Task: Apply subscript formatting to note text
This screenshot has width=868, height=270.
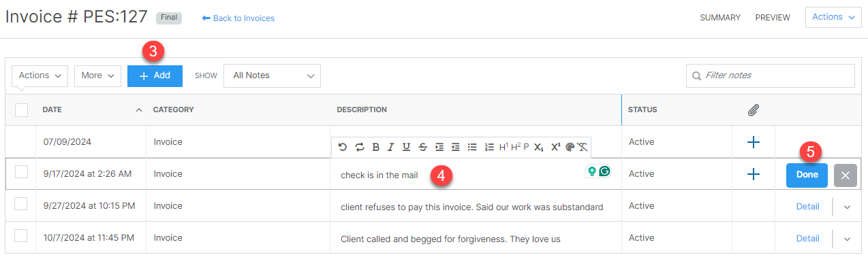Action: pos(539,147)
